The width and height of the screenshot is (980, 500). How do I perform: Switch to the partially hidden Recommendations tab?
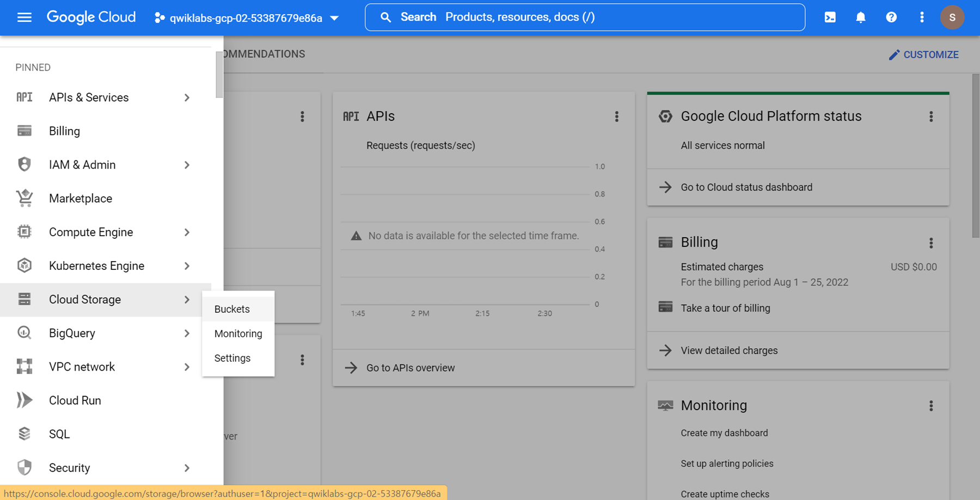click(264, 54)
